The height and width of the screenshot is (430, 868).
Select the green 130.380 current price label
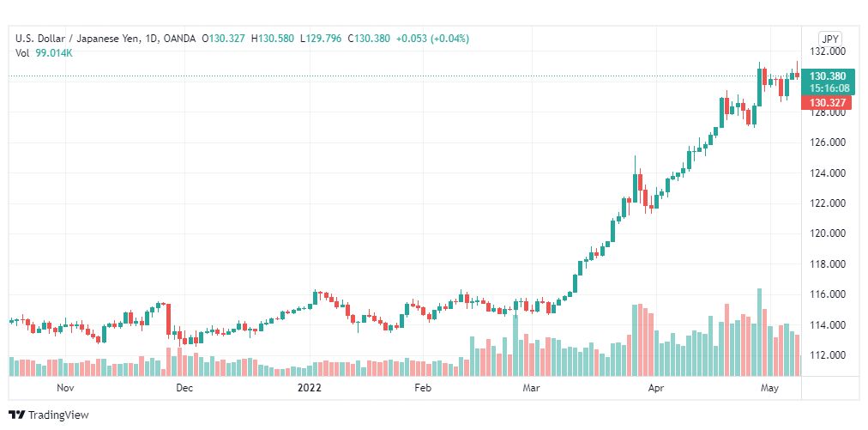click(829, 76)
